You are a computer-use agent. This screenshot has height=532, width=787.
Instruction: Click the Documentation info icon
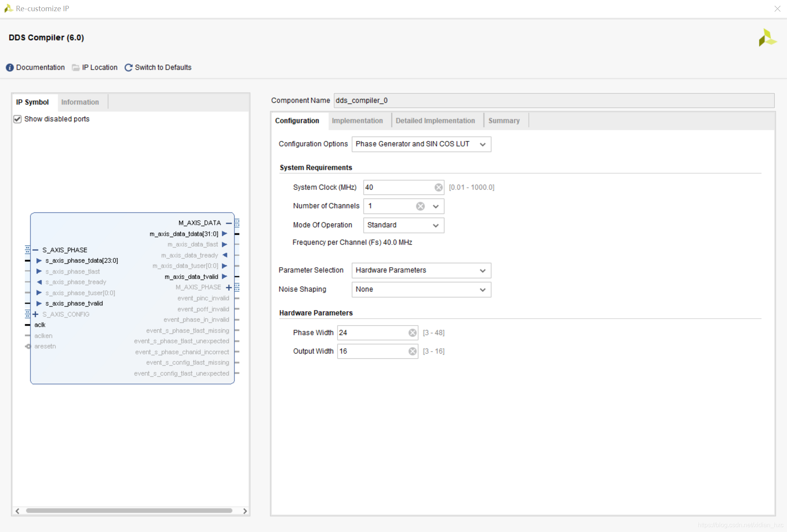tap(10, 68)
